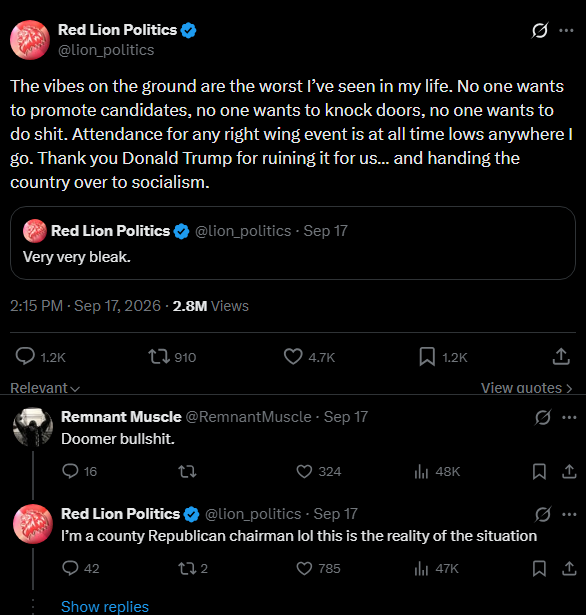This screenshot has height=615, width=586.
Task: Click the Grok icon on the main post
Action: 540,31
